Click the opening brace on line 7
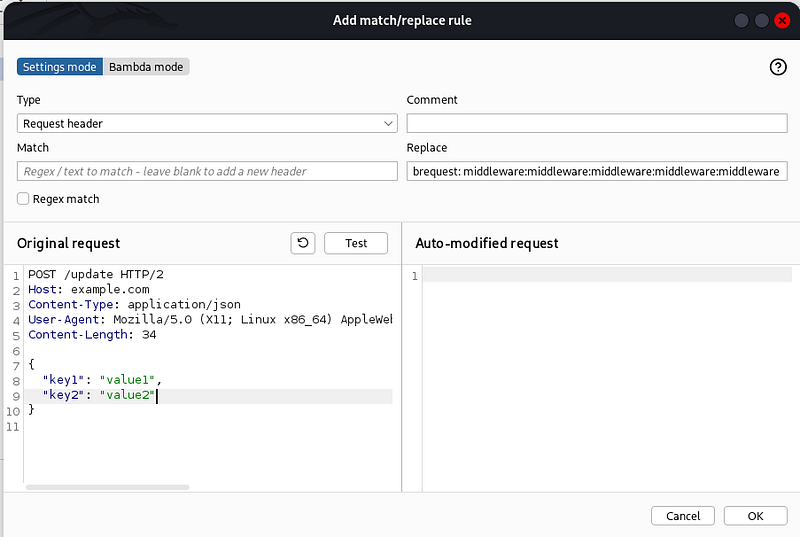Image resolution: width=800 pixels, height=537 pixels. point(31,365)
